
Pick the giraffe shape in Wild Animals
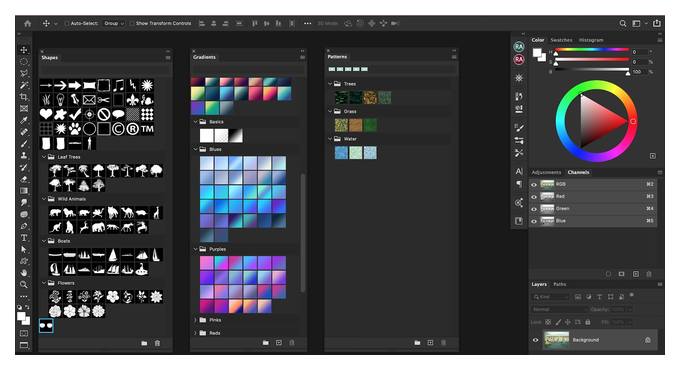(x=156, y=213)
